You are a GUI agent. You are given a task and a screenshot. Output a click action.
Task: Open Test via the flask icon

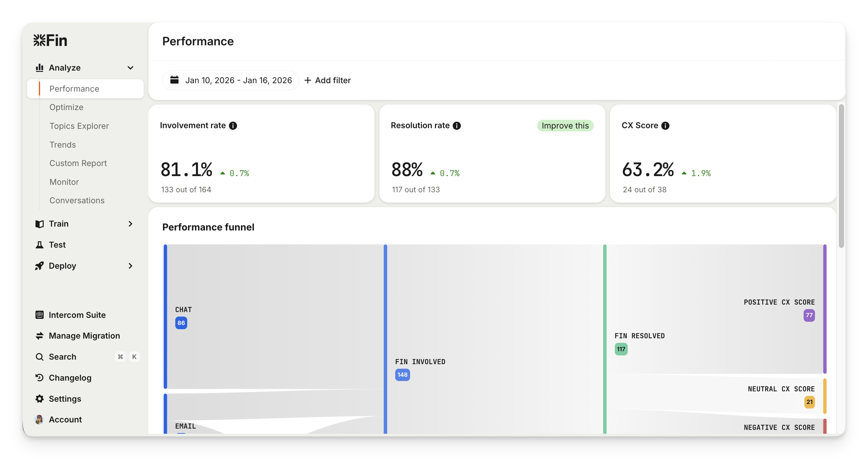pos(39,245)
